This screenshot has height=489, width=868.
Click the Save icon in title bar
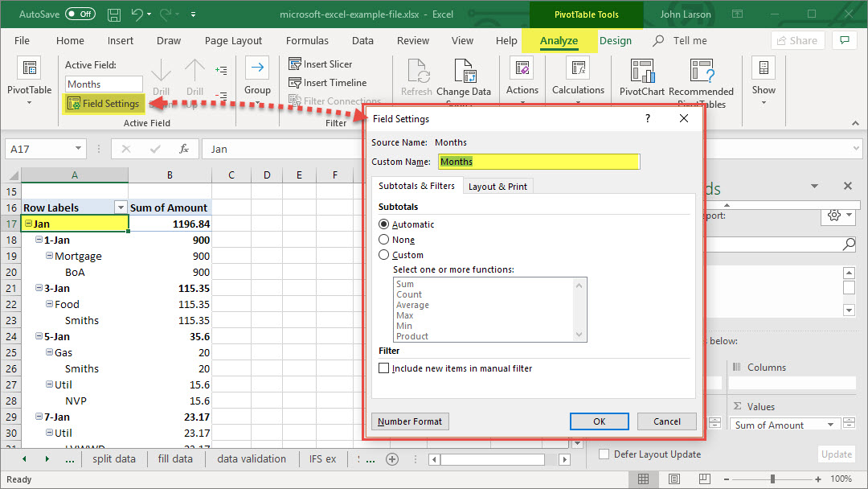click(114, 14)
